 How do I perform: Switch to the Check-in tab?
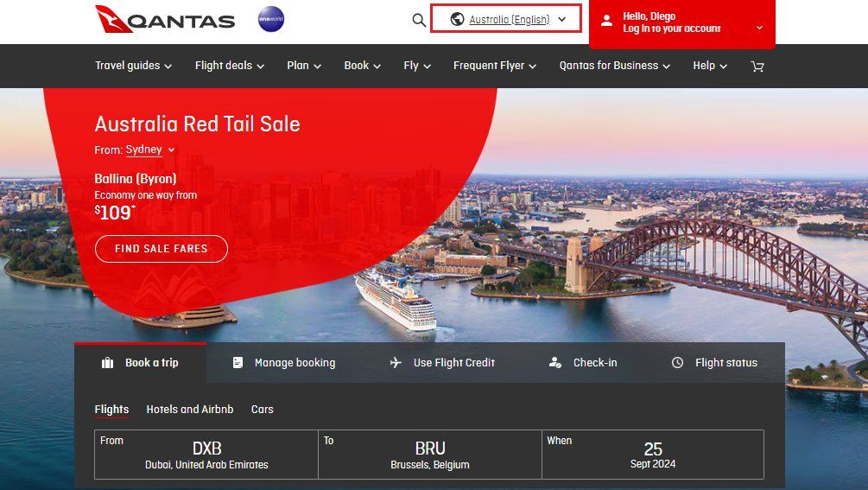pos(582,363)
